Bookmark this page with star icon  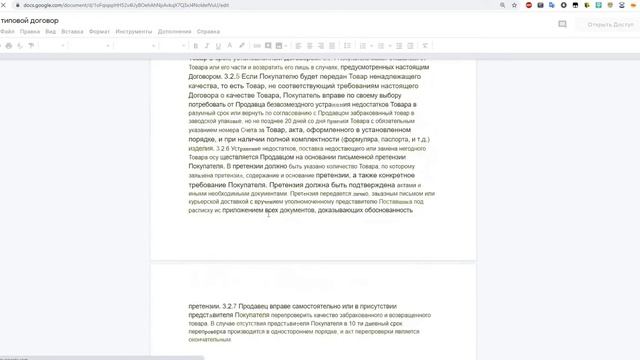[514, 5]
